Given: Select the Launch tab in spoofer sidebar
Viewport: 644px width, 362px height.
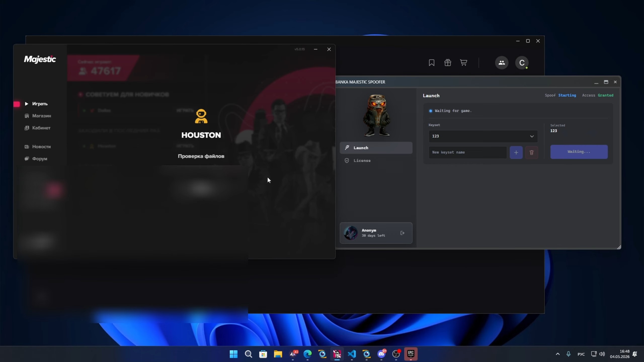Looking at the screenshot, I should pyautogui.click(x=376, y=148).
